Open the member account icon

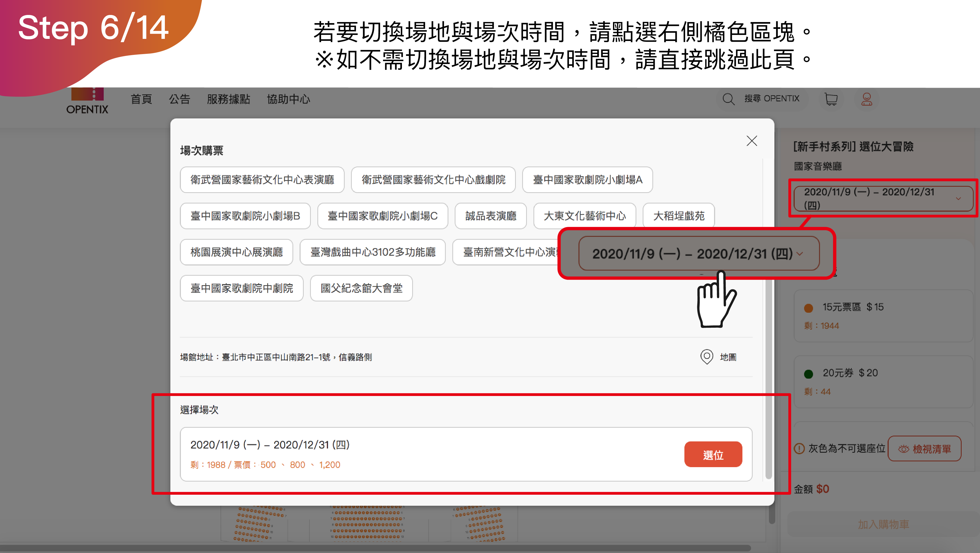867,99
